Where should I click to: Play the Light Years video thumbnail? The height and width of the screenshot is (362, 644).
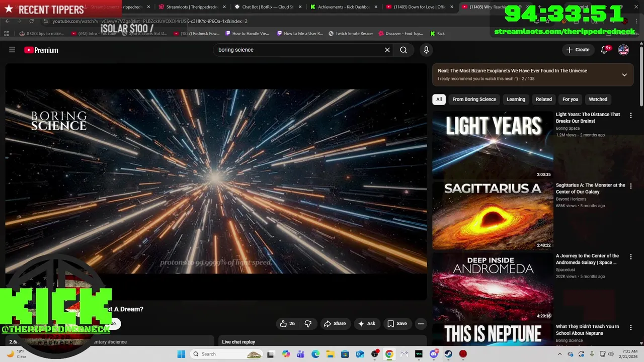[x=493, y=145]
